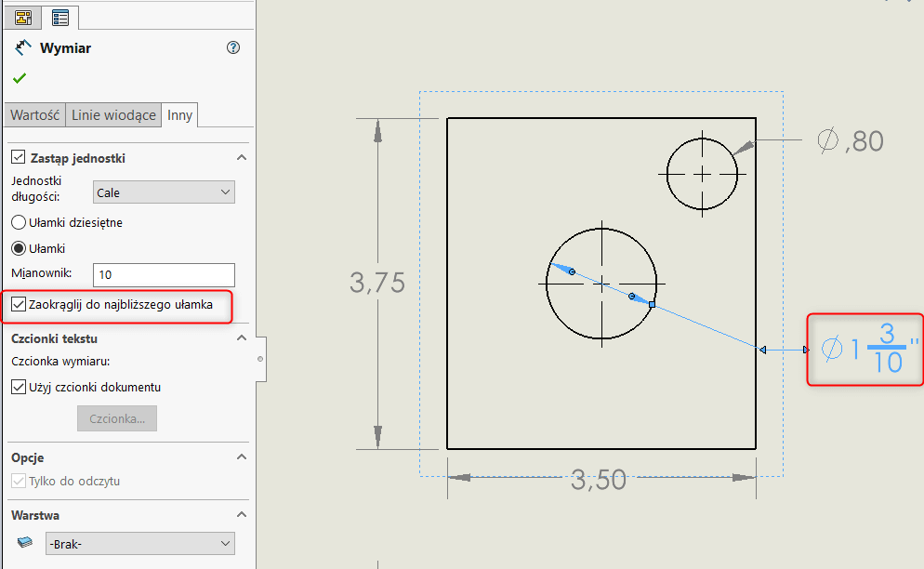Click inside the Mianownik value field

(164, 275)
